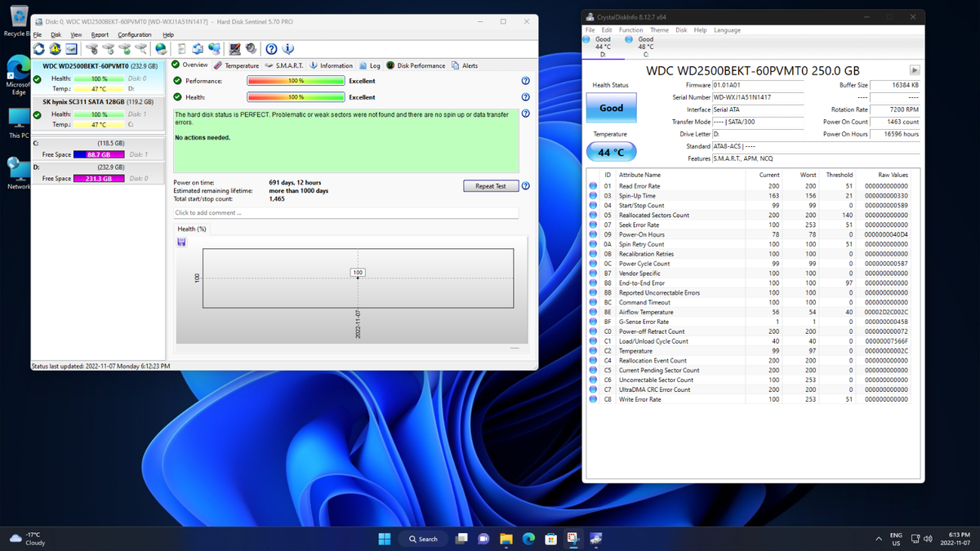Open the Theme menu in CrystalDiskInfo

coord(659,30)
